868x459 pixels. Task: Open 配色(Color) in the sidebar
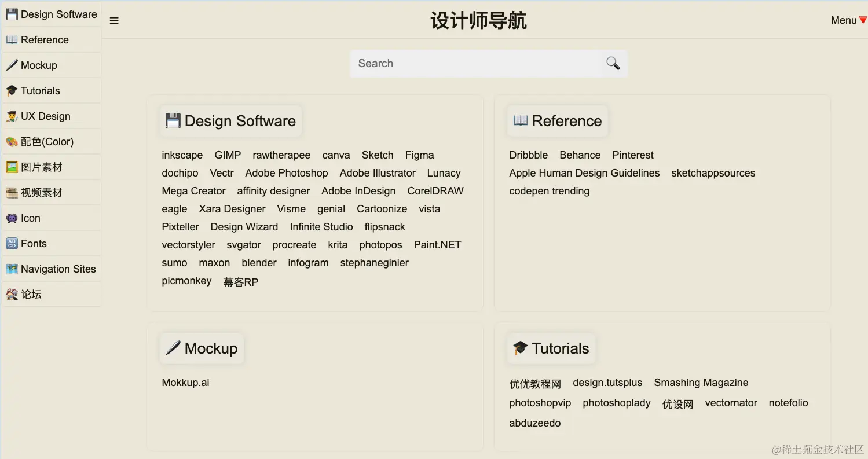[52, 142]
